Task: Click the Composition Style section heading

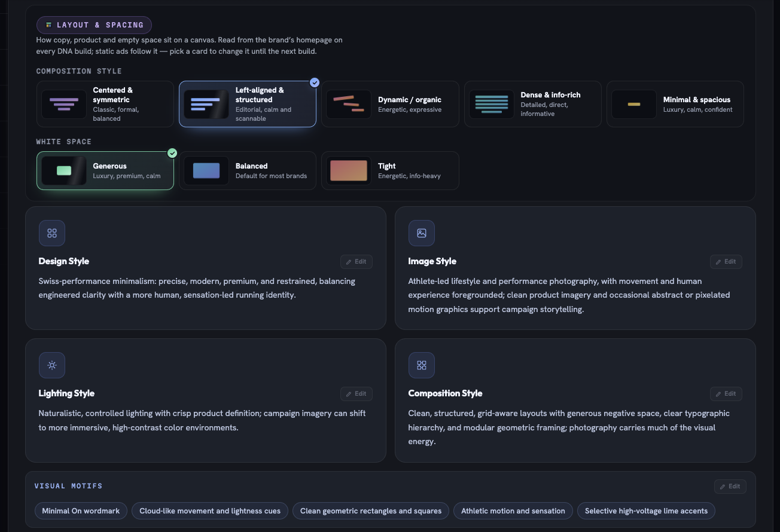Action: coord(79,71)
